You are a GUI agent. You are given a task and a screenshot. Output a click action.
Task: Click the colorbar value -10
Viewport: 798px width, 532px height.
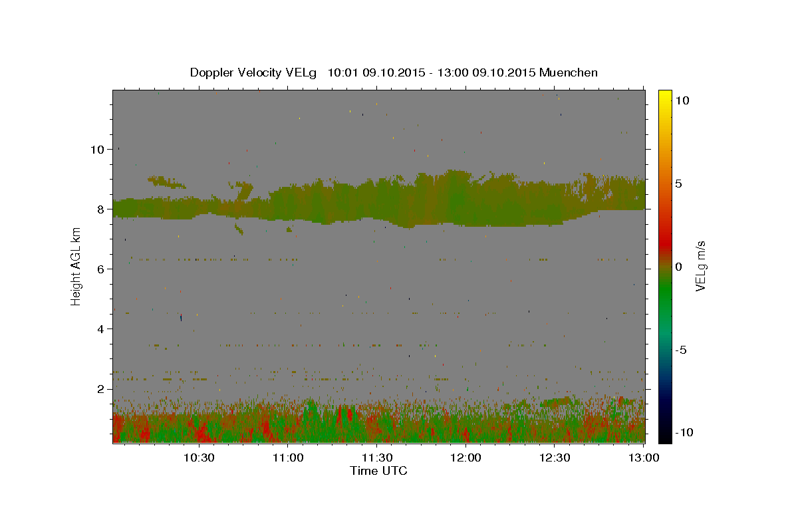[x=684, y=432]
